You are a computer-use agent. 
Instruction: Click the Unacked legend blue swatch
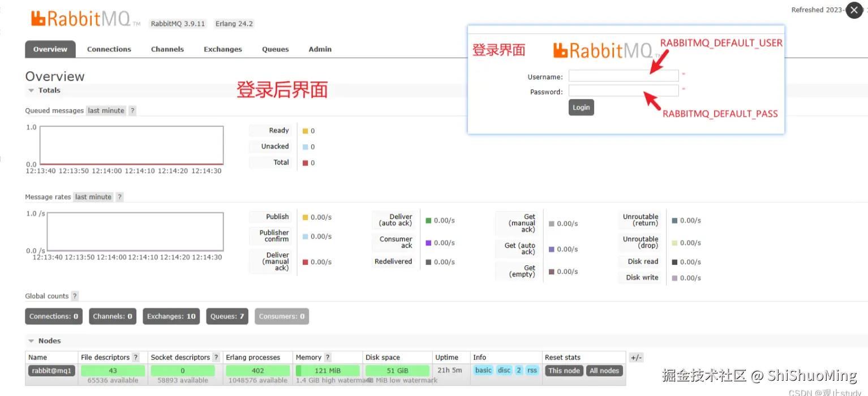pyautogui.click(x=306, y=147)
